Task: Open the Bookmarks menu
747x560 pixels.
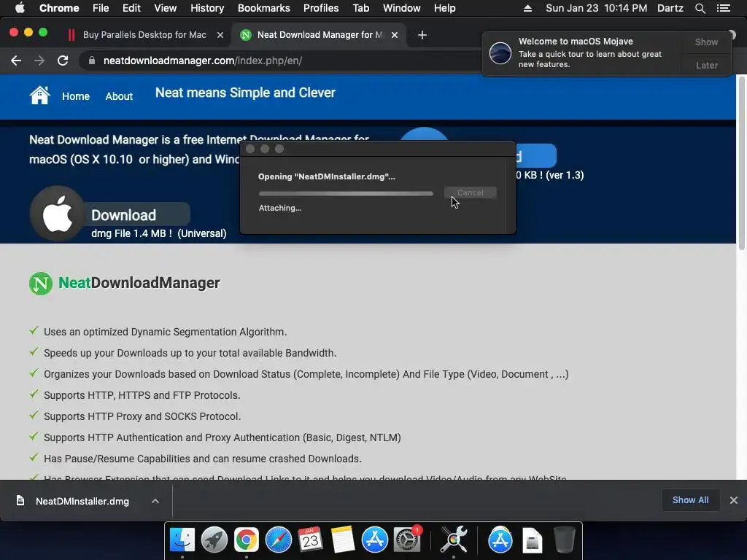Action: coord(264,8)
